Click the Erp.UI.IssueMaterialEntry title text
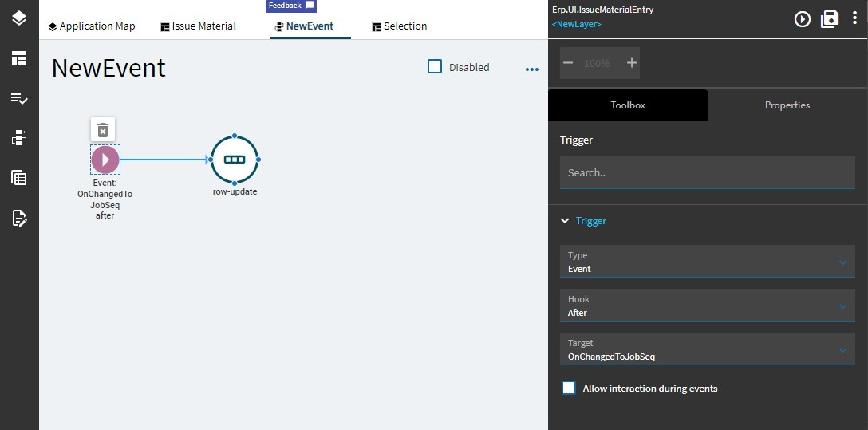 click(603, 10)
